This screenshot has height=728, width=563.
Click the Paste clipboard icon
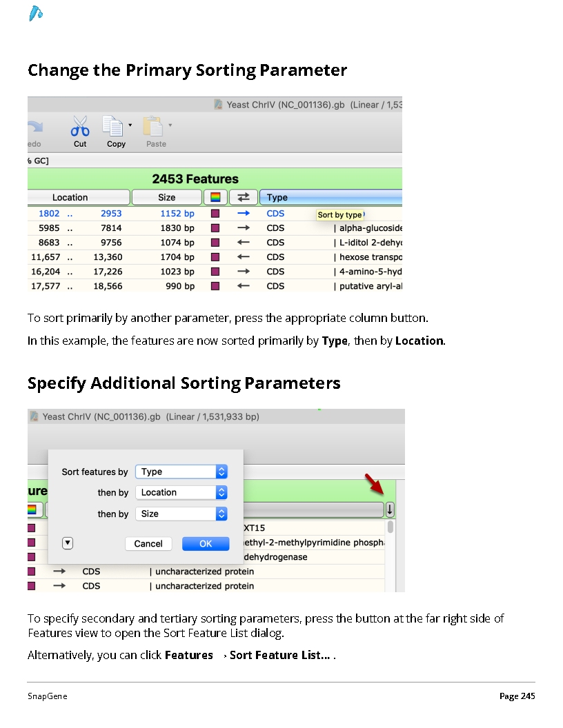tap(153, 126)
